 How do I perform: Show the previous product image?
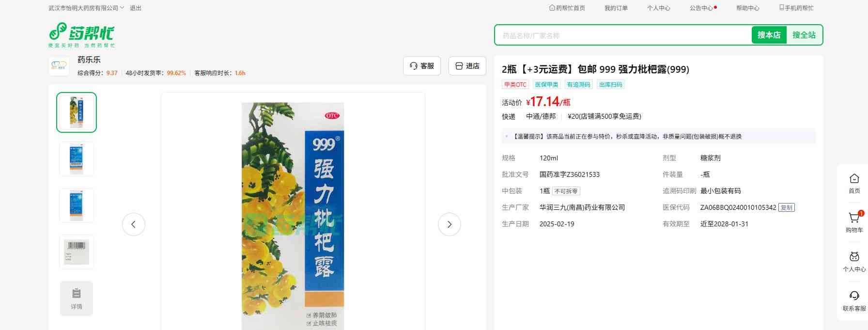pyautogui.click(x=134, y=224)
